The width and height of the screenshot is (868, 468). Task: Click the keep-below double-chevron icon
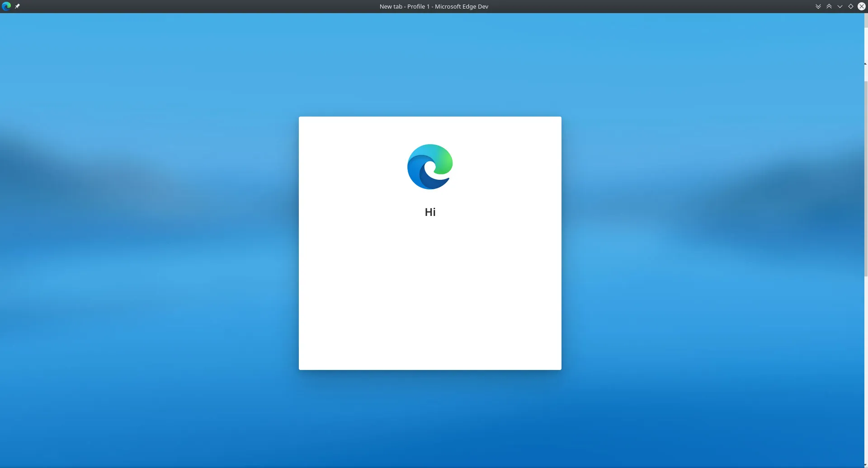pos(818,6)
